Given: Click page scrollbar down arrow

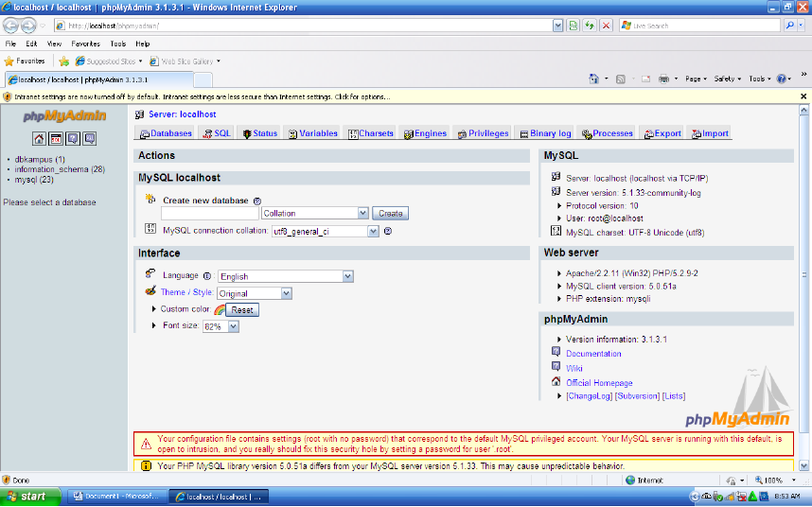Looking at the screenshot, I should click(803, 465).
